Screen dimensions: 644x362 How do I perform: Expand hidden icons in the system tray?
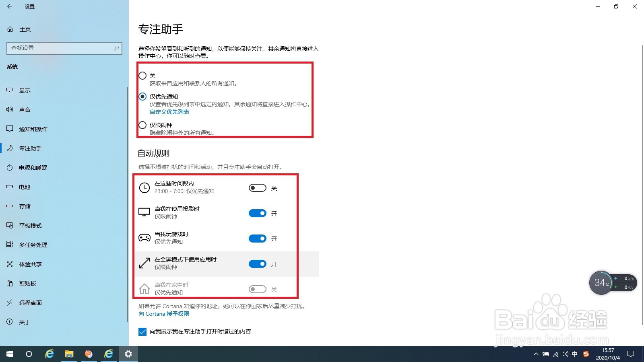[x=536, y=354]
